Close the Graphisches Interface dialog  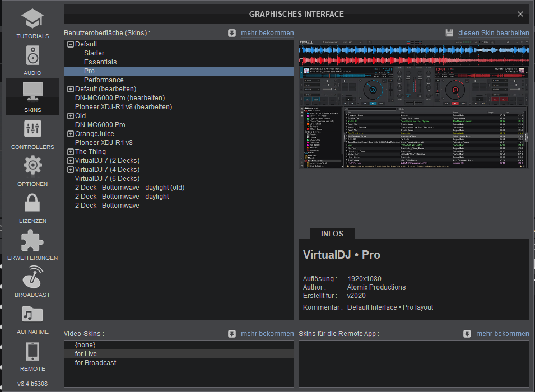point(520,14)
